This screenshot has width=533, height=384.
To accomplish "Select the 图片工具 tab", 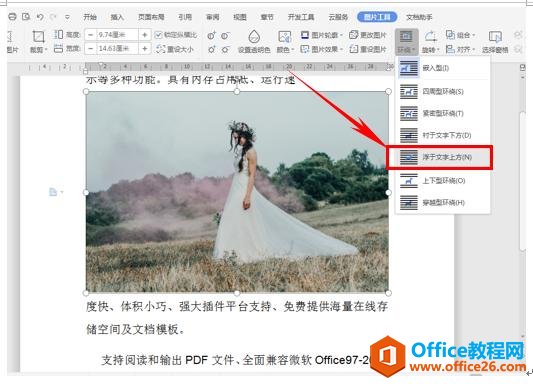I will click(377, 17).
